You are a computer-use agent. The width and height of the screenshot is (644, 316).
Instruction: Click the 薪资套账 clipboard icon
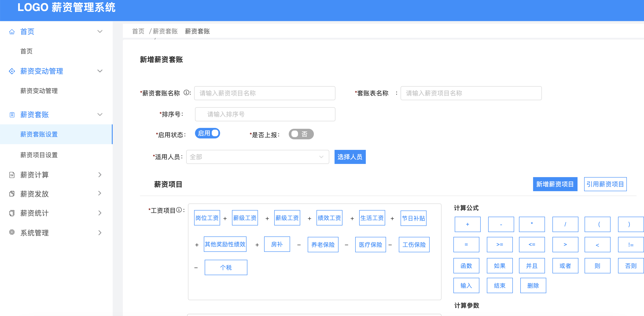tap(12, 115)
